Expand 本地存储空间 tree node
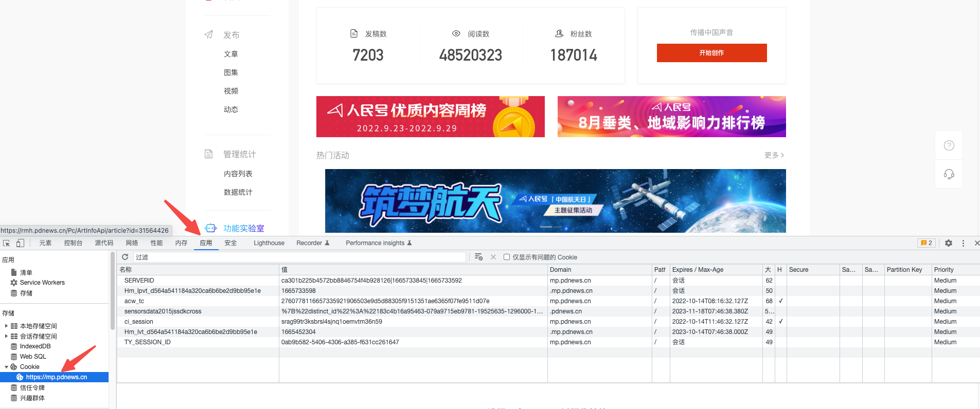This screenshot has height=409, width=980. 6,326
